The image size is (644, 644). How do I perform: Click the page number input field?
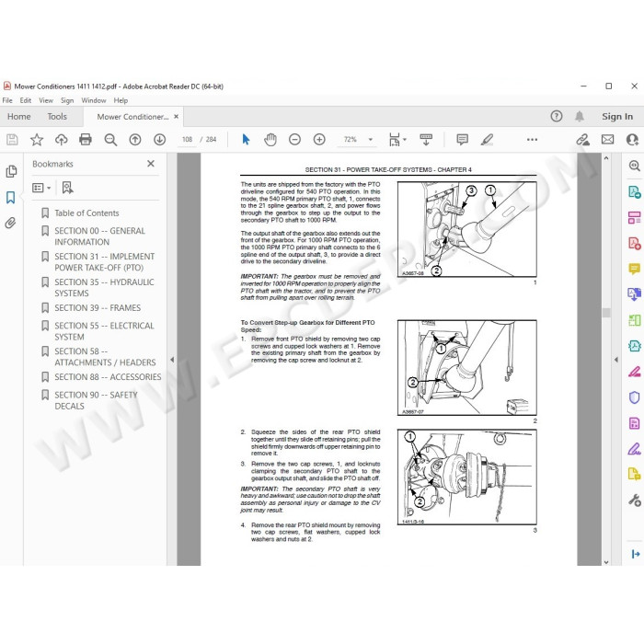point(188,140)
